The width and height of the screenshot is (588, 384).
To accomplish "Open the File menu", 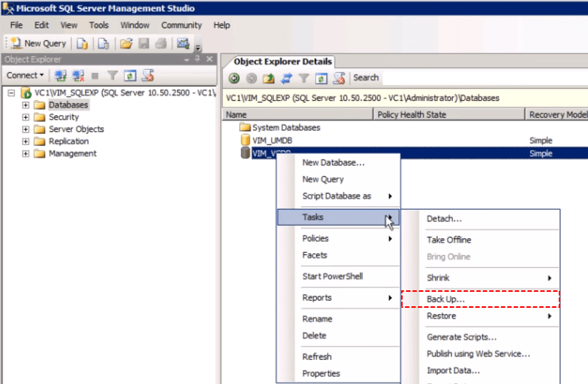I will click(x=17, y=25).
